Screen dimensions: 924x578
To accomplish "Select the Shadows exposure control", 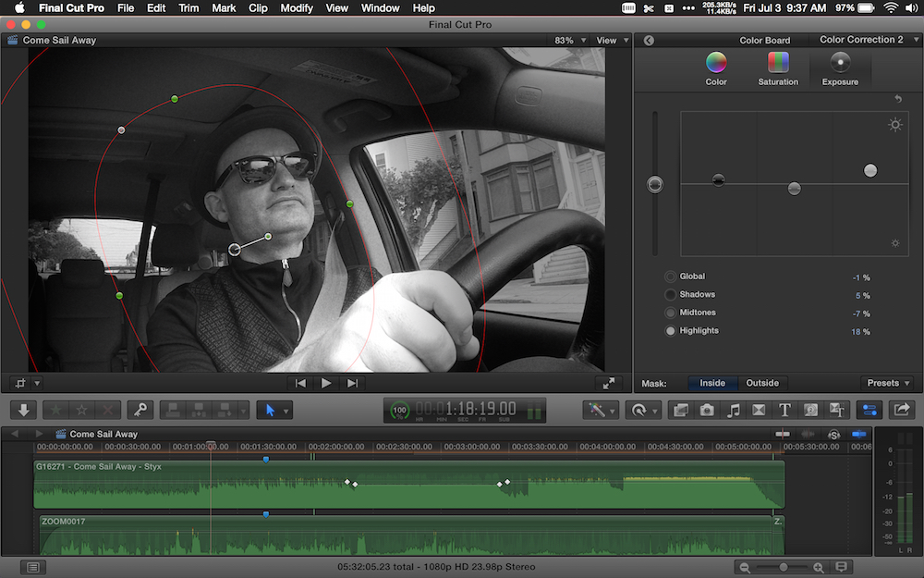I will (670, 294).
